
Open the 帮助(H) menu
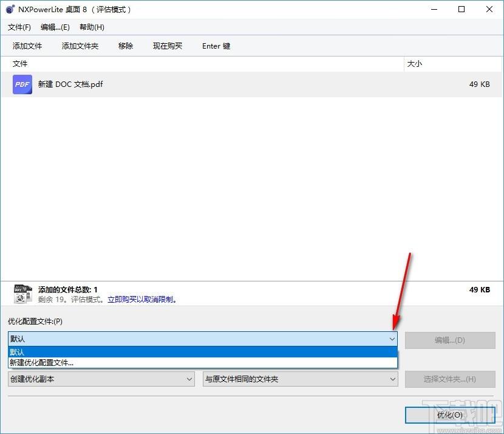[x=92, y=27]
